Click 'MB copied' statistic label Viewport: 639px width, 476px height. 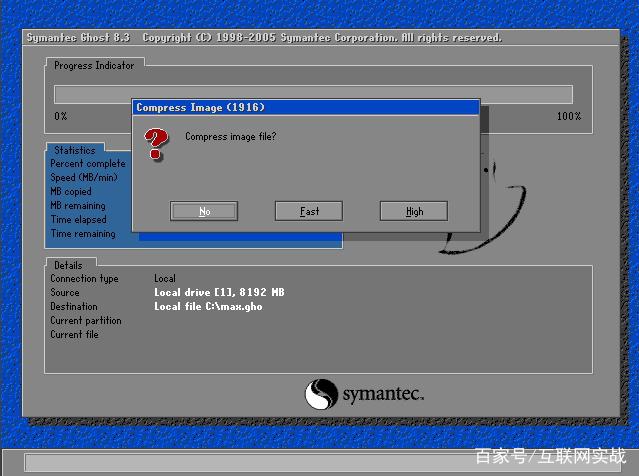pyautogui.click(x=71, y=192)
